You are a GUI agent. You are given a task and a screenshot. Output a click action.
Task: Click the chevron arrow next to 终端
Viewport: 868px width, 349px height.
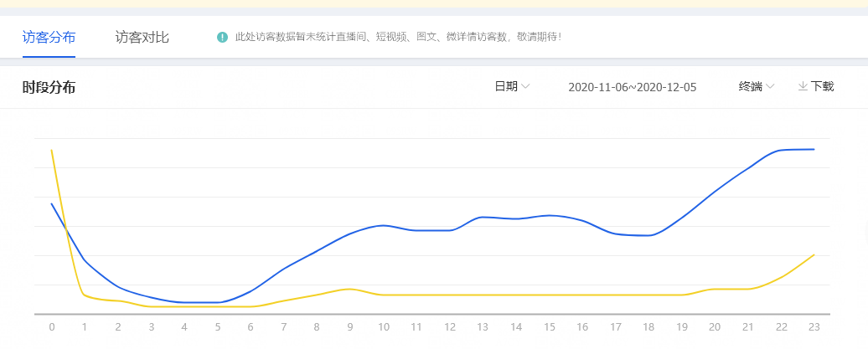click(770, 87)
